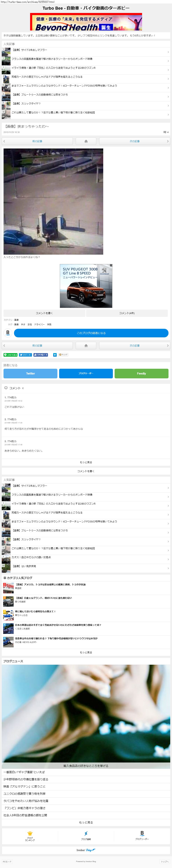Click the livedoor Blog logo
Image resolution: width=172 pixels, height=868 pixels.
[86, 850]
